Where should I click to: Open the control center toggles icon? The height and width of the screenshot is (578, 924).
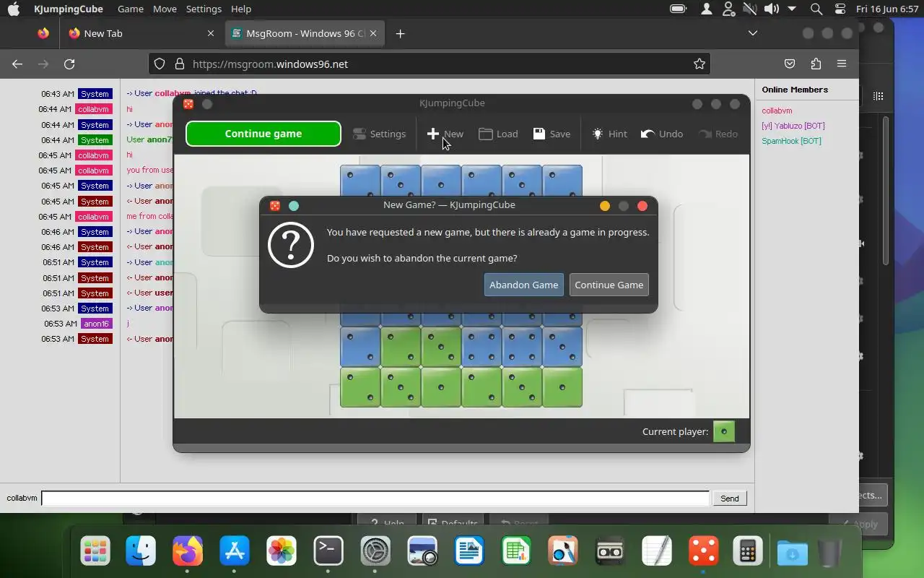tap(840, 9)
